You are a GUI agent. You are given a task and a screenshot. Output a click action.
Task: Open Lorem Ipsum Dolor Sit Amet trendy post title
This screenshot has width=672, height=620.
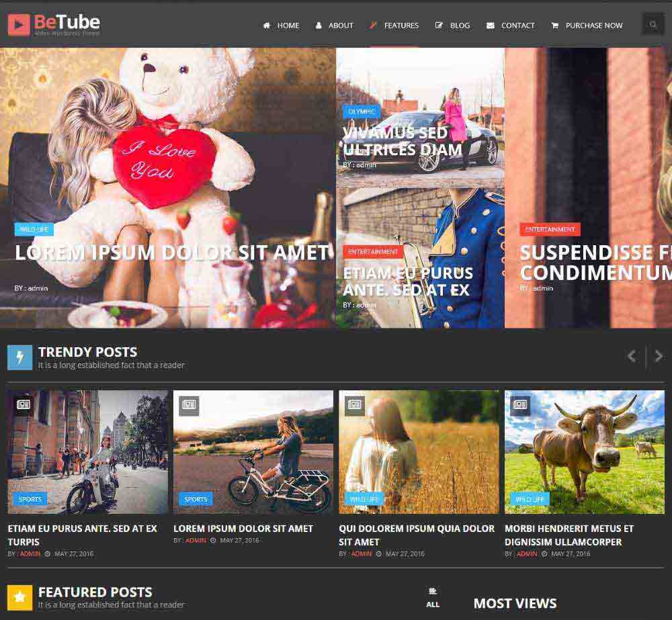tap(243, 529)
